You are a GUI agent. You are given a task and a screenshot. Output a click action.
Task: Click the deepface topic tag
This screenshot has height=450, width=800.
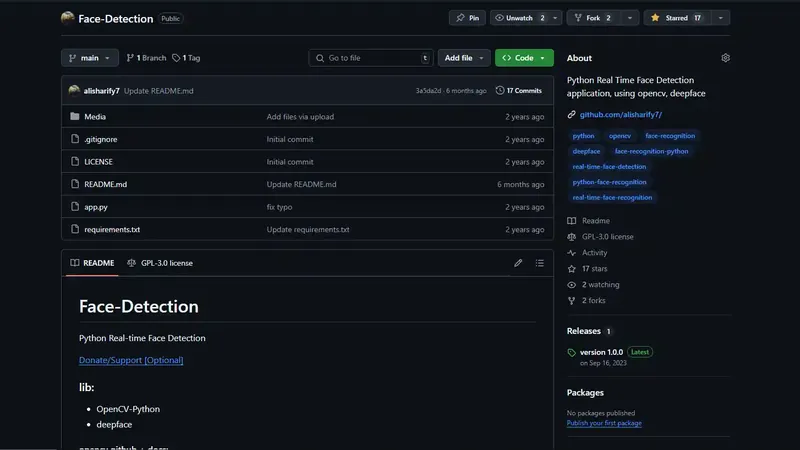(586, 151)
